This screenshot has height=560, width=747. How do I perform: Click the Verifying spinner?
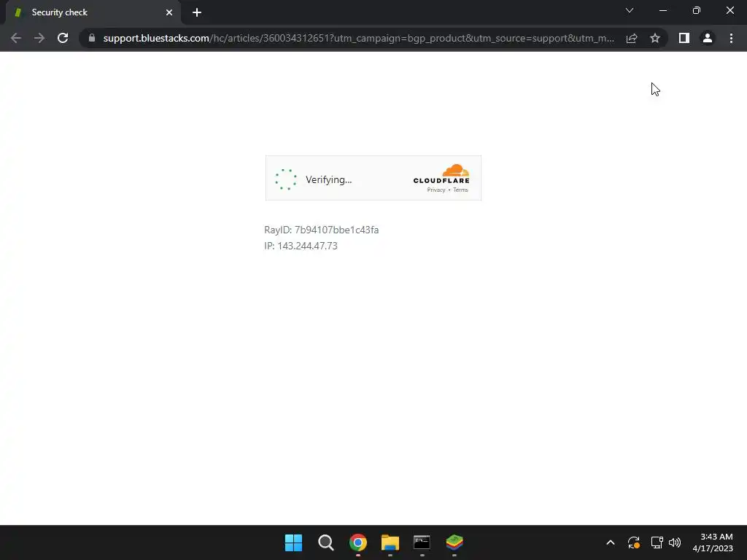tap(286, 179)
